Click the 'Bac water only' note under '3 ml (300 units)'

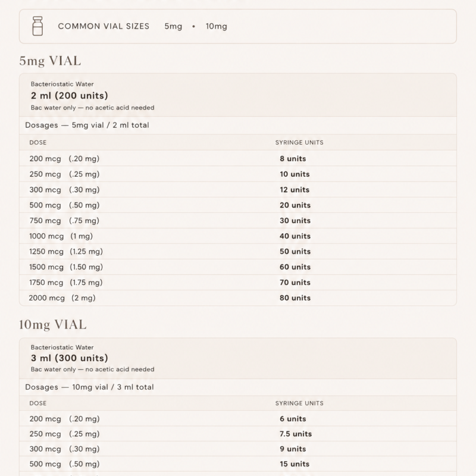(x=93, y=369)
